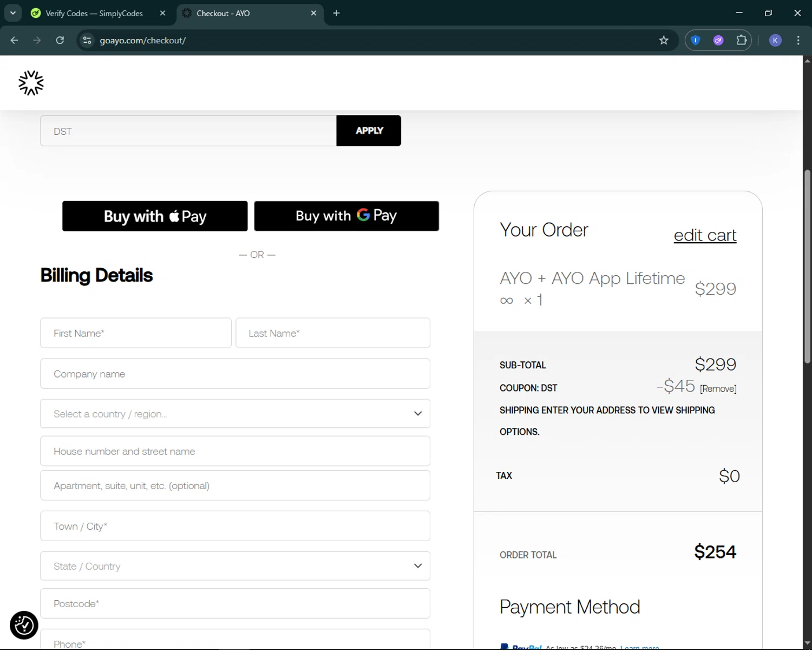Reload the checkout page
The width and height of the screenshot is (812, 650).
(x=60, y=40)
